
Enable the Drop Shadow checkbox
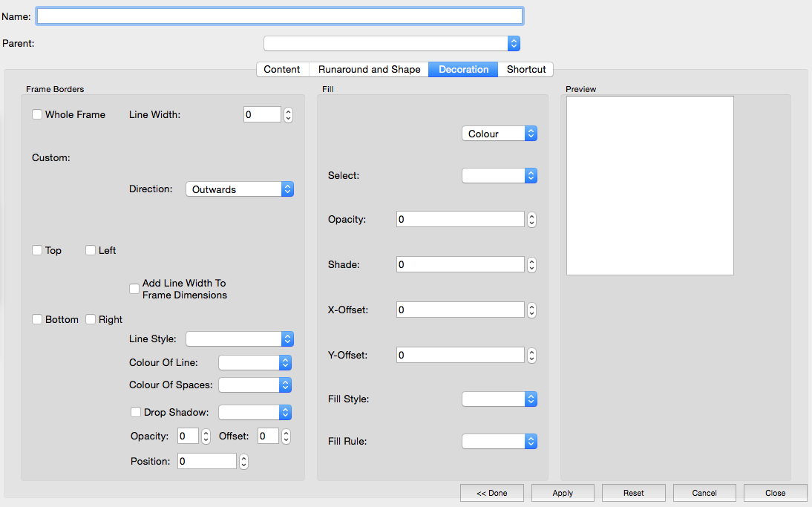pyautogui.click(x=136, y=412)
